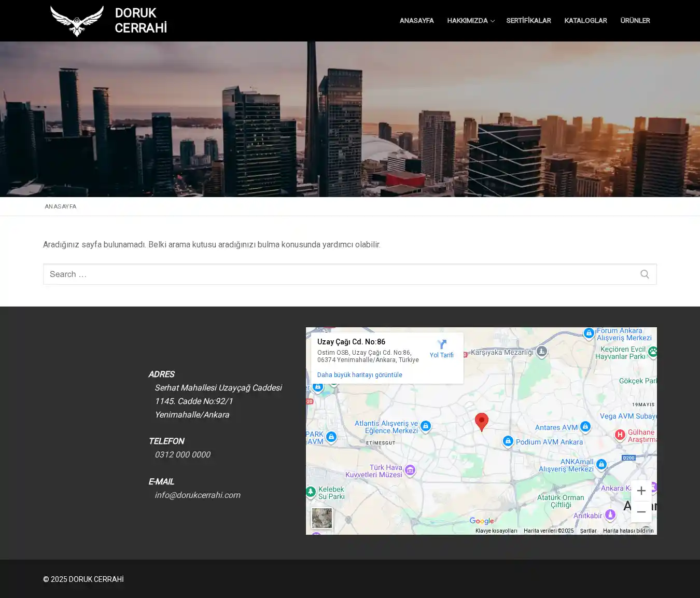Open the Ürünler menu item
Viewport: 700px width, 598px height.
pos(635,21)
